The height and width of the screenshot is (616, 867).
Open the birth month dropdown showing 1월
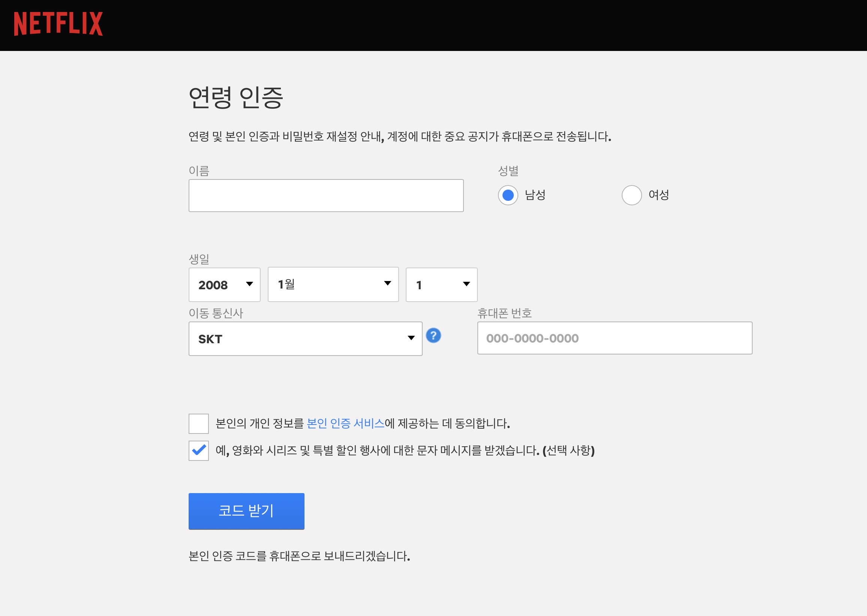tap(333, 284)
